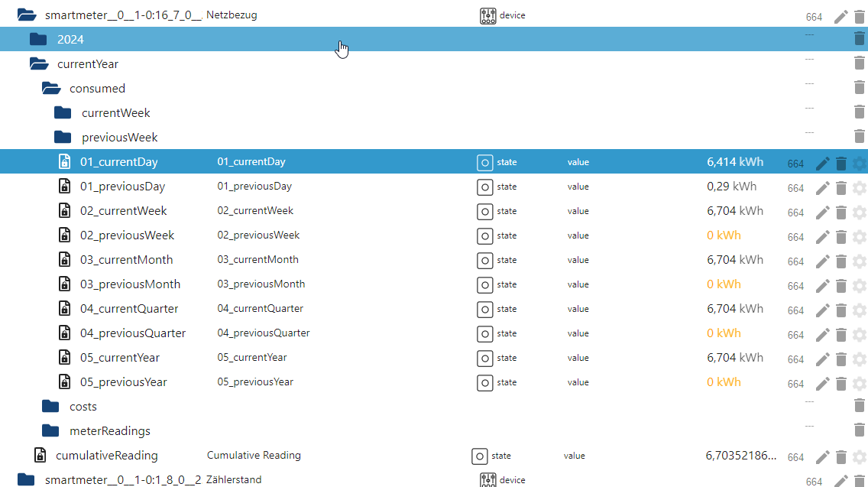Image resolution: width=868 pixels, height=487 pixels.
Task: Edit the 04_previousQuarter object
Action: pos(823,334)
